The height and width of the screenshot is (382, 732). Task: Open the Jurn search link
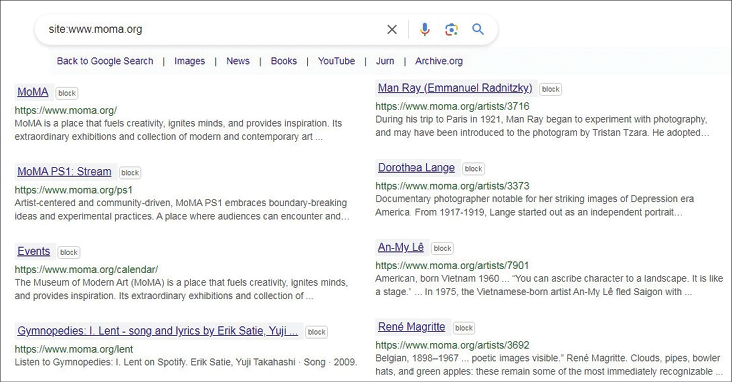pos(385,61)
